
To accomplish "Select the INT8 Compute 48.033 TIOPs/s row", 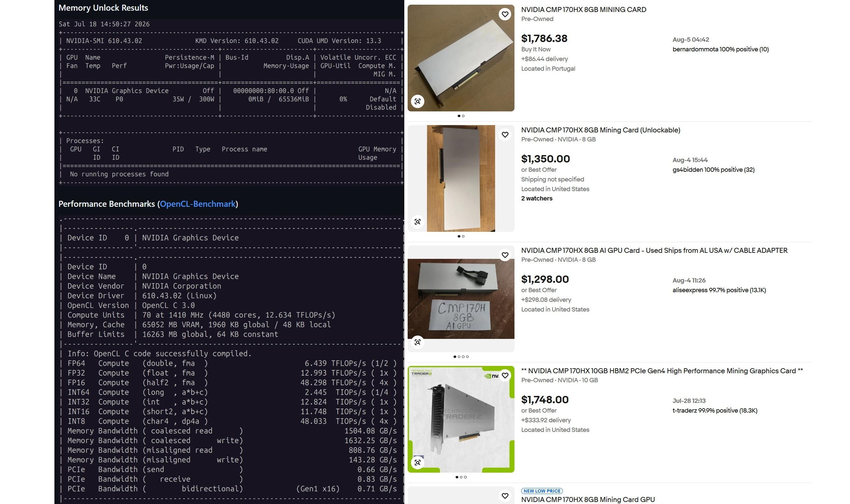I will coord(232,421).
